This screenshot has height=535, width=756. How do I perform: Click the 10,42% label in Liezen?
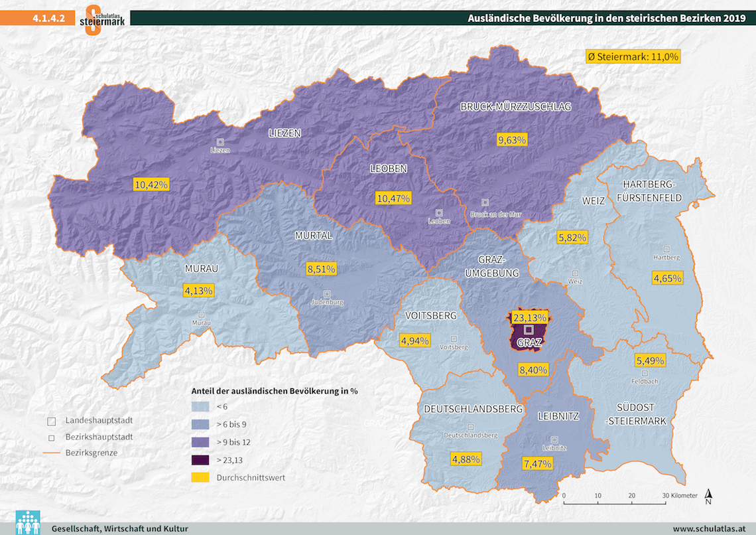pyautogui.click(x=151, y=184)
